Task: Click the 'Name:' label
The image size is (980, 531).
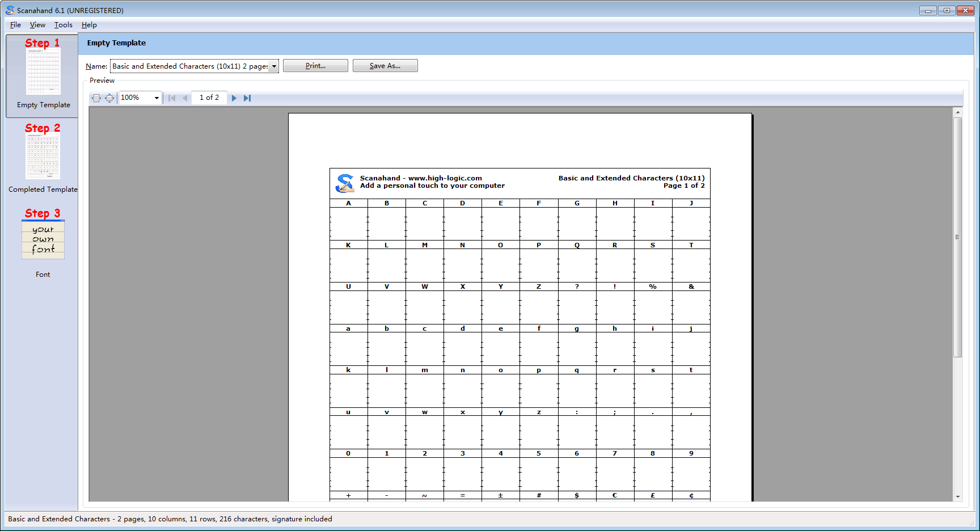Action: 96,66
